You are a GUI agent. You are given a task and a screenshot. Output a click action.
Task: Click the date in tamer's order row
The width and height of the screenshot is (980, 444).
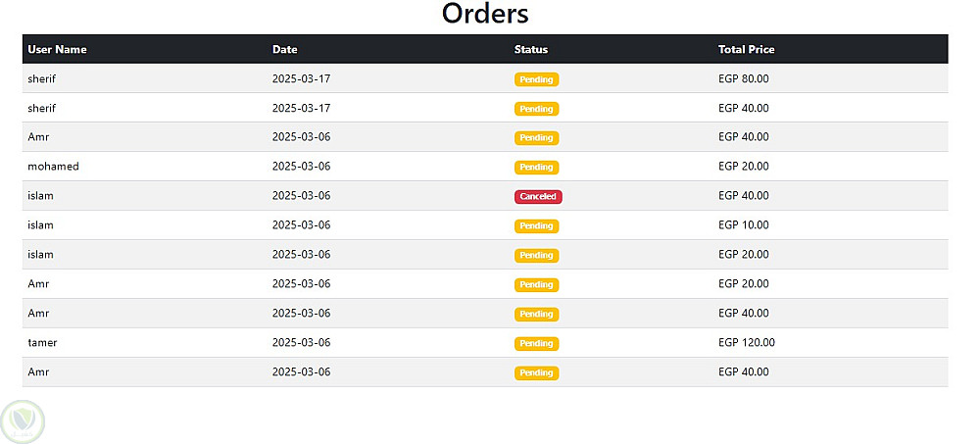tap(301, 343)
